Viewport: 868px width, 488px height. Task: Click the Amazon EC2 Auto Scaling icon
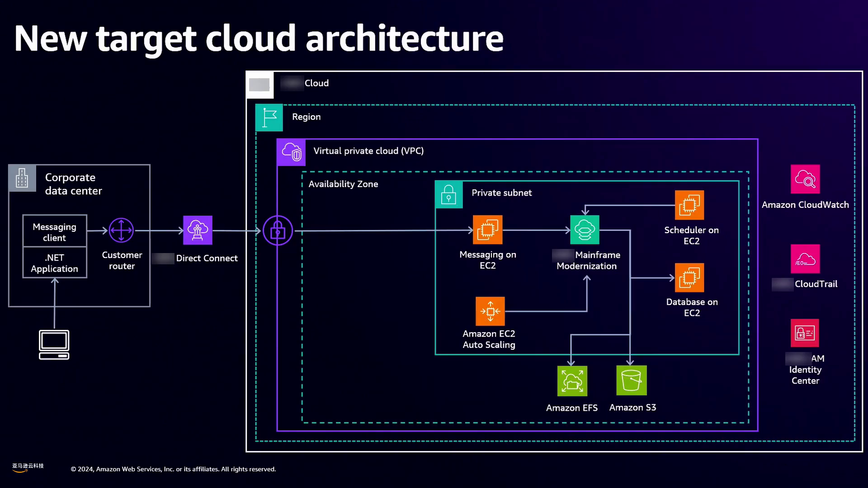pos(490,311)
